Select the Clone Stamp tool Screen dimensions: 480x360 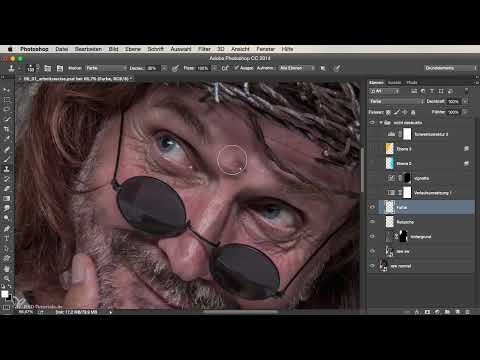click(6, 169)
